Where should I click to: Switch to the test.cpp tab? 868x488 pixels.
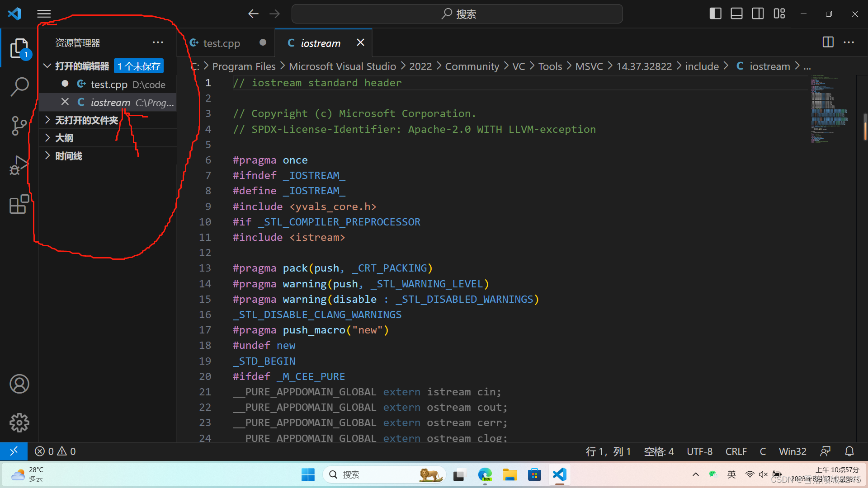[220, 43]
